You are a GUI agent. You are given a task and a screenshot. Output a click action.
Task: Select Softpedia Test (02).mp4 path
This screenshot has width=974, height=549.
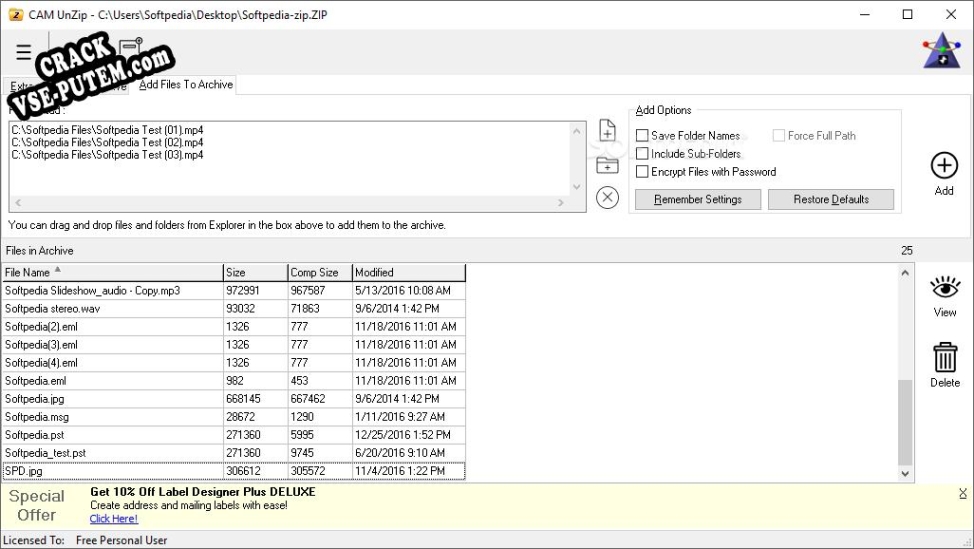107,142
